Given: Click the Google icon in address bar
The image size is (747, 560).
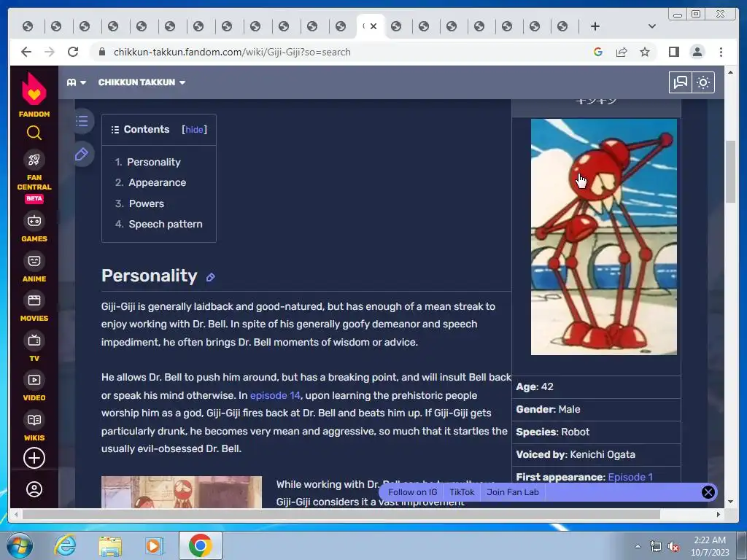Looking at the screenshot, I should point(598,52).
